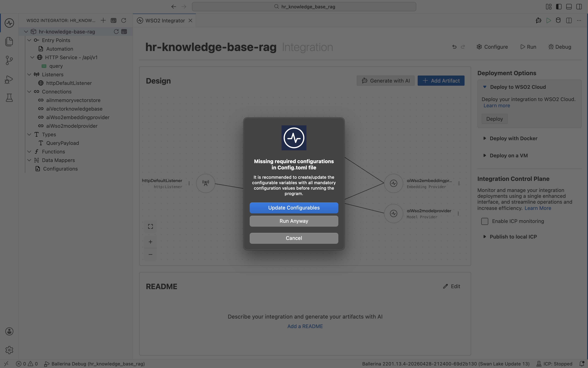
Task: Zoom in with the plus canvas button
Action: (150, 242)
